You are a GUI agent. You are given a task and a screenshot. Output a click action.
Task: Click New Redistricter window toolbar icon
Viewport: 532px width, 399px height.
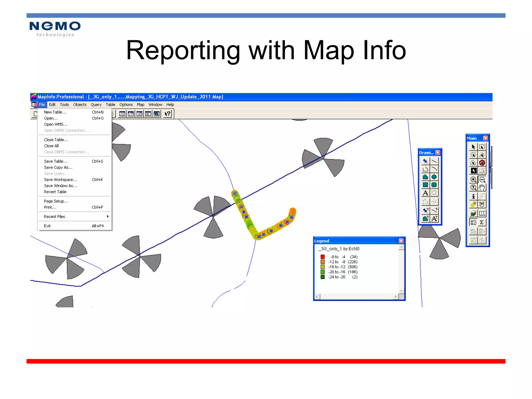point(157,114)
